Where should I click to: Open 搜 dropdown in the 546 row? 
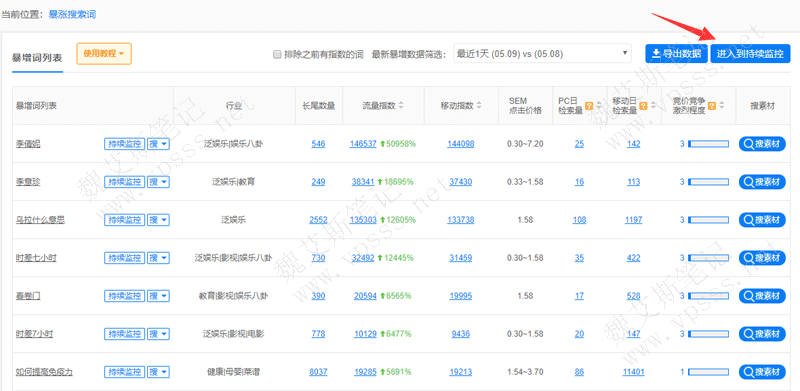click(158, 144)
